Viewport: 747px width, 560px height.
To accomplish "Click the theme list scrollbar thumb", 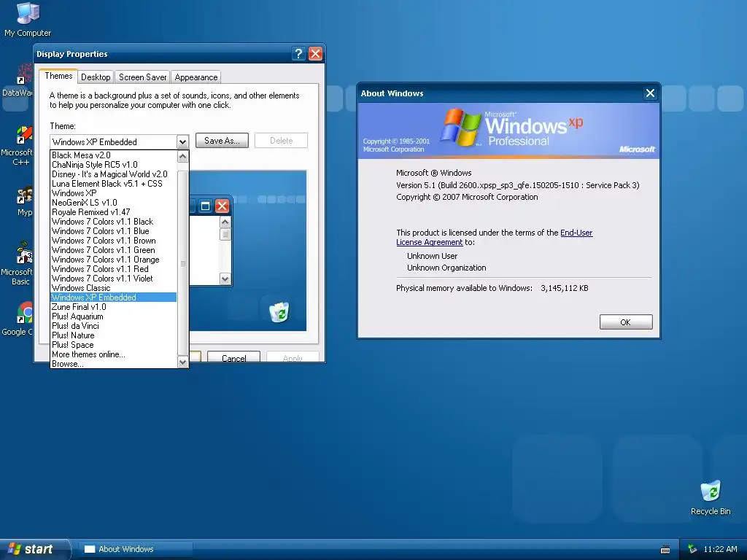I will [x=182, y=263].
